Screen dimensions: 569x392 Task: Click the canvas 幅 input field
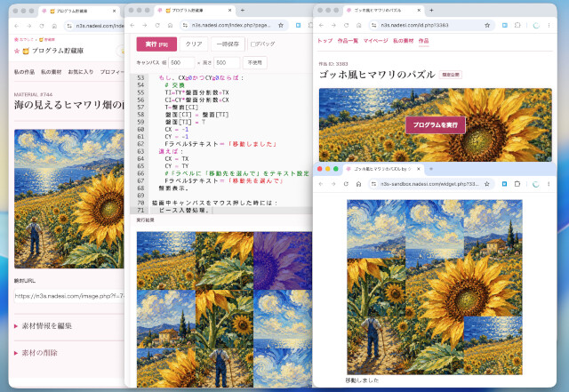point(181,62)
